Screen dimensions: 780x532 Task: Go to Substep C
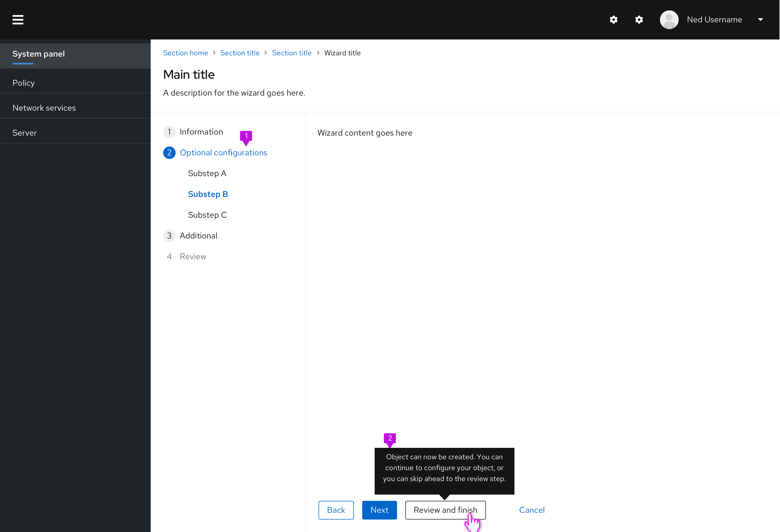coord(207,215)
